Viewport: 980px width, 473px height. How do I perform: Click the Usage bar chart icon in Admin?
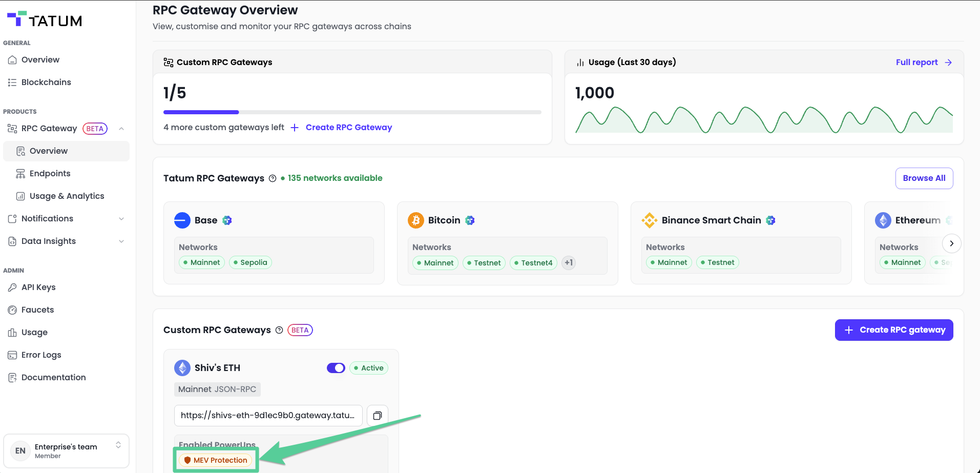coord(12,333)
